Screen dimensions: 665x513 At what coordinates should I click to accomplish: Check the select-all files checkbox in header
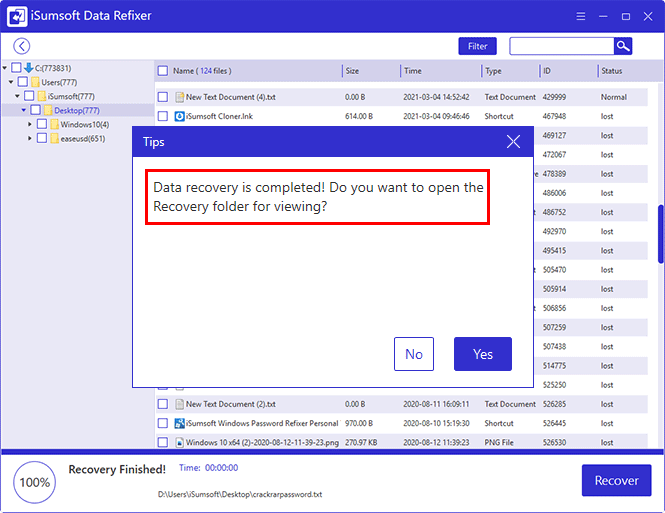(163, 71)
